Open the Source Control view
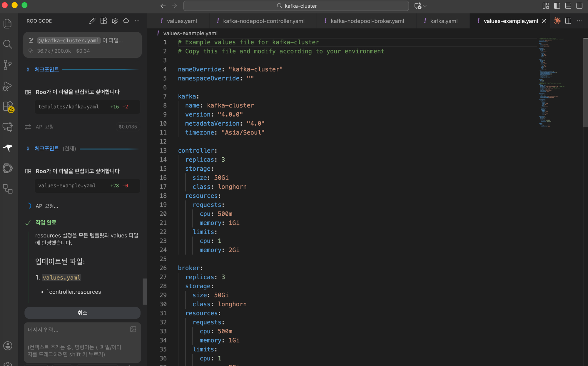The height and width of the screenshot is (366, 588). (x=8, y=65)
